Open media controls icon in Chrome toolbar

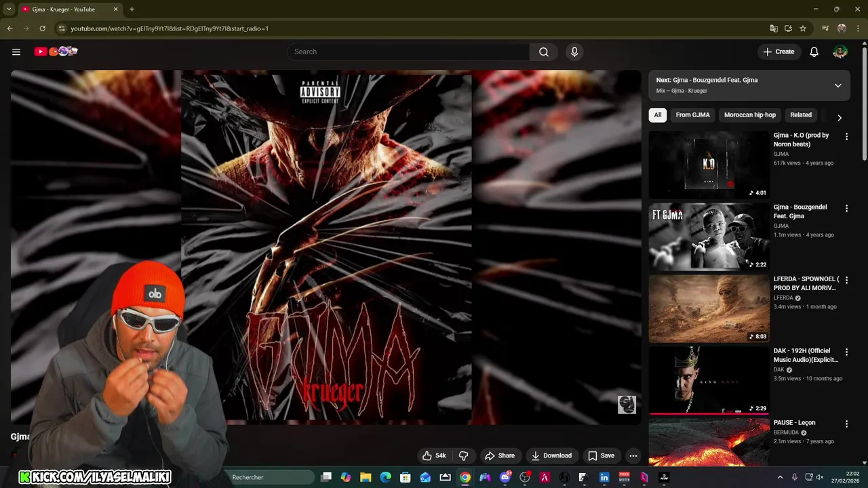point(825,28)
